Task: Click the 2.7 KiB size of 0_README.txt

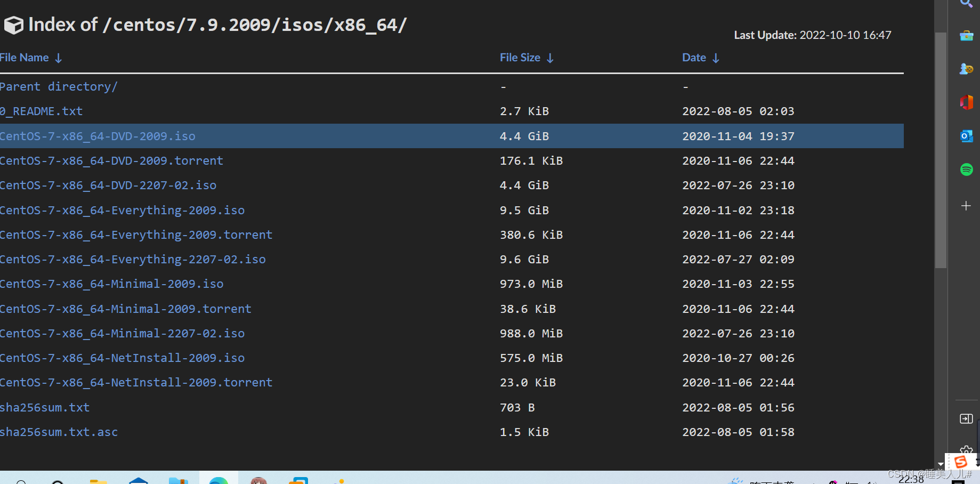Action: pyautogui.click(x=524, y=111)
